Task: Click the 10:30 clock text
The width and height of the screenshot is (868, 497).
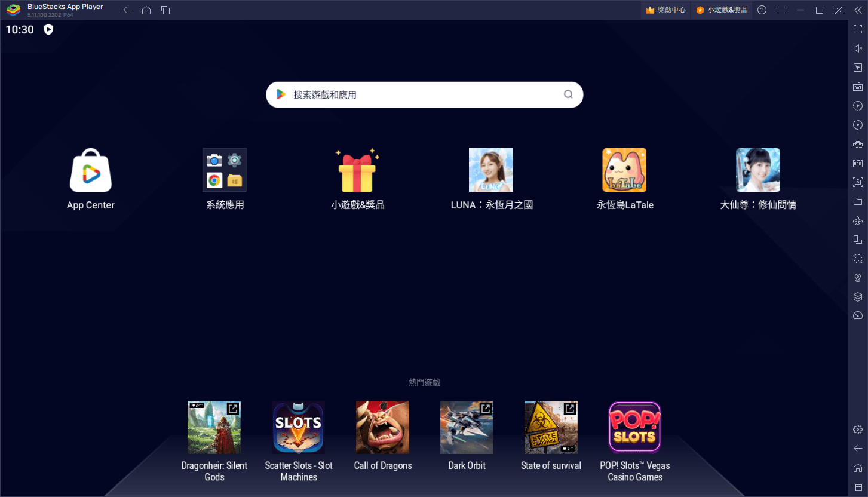Action: [20, 29]
